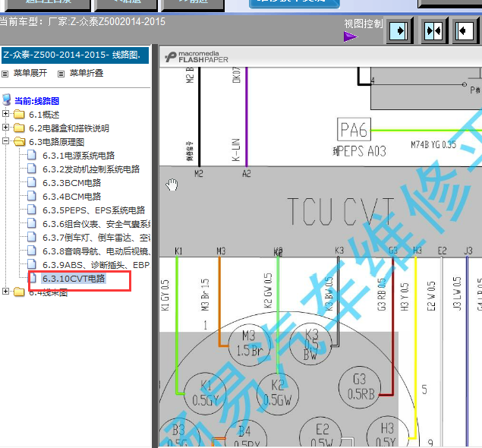This screenshot has height=448, width=482.
Task: Click the 6.3电路原理图 folder label
Action: click(x=57, y=142)
